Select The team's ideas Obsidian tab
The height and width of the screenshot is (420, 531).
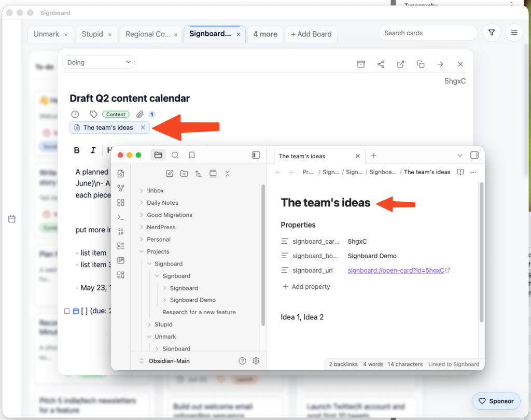pos(302,156)
